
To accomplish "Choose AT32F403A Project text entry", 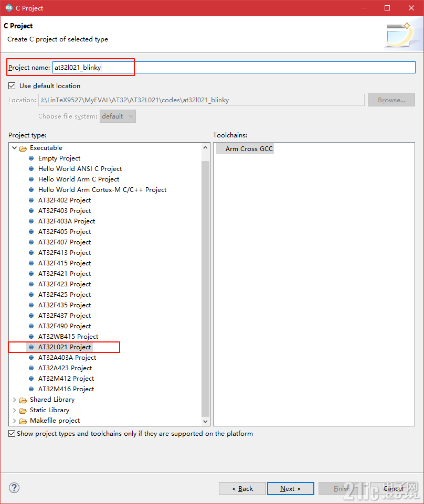I will coord(67,221).
